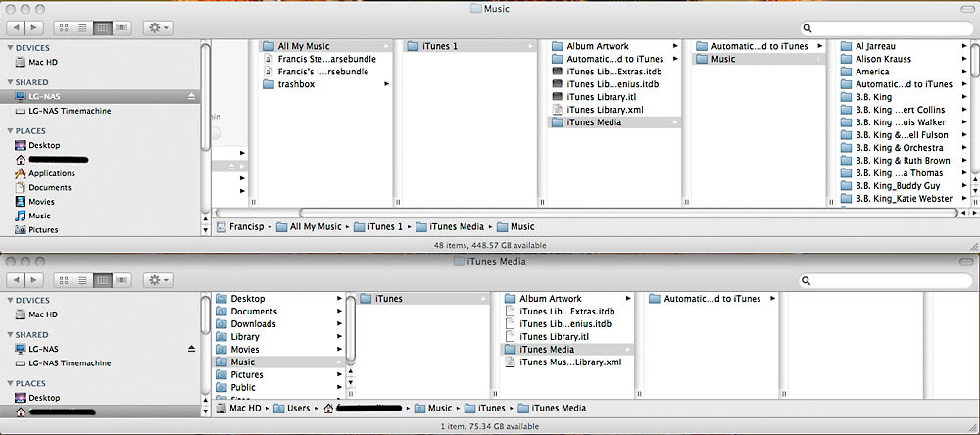Switch Music window to icon view
This screenshot has height=435, width=980.
[63, 27]
